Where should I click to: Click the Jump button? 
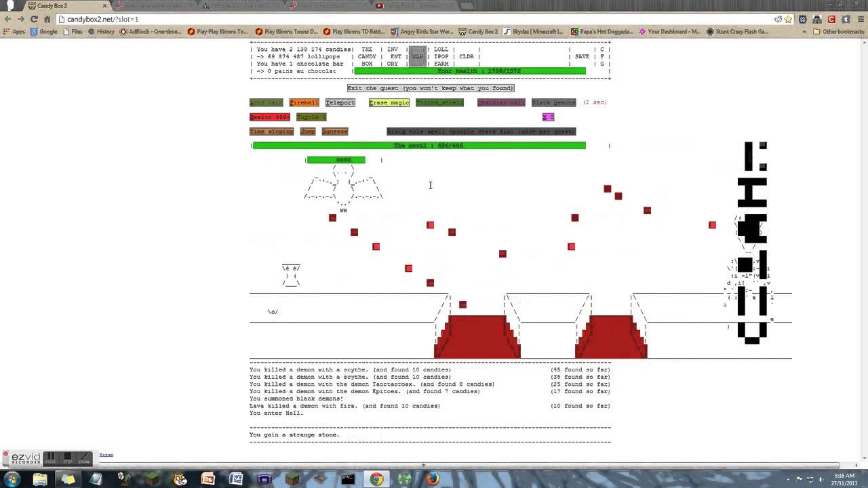308,131
